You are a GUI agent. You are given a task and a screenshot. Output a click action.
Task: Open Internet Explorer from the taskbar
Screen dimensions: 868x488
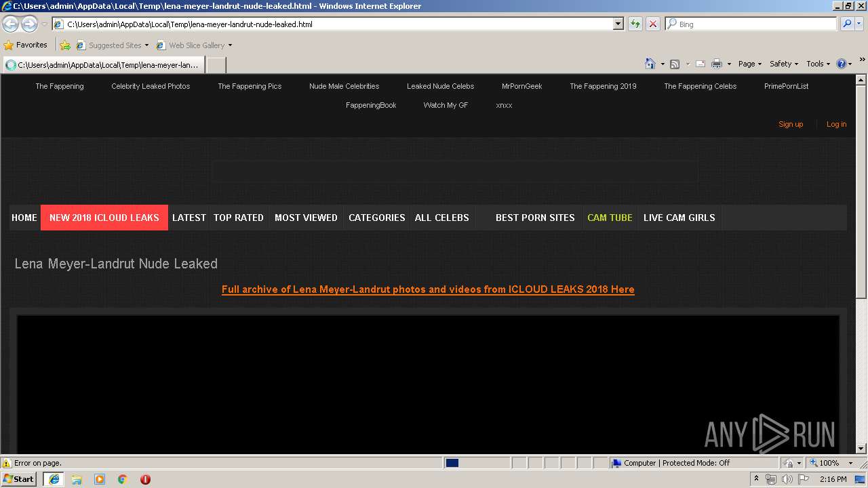tap(54, 479)
